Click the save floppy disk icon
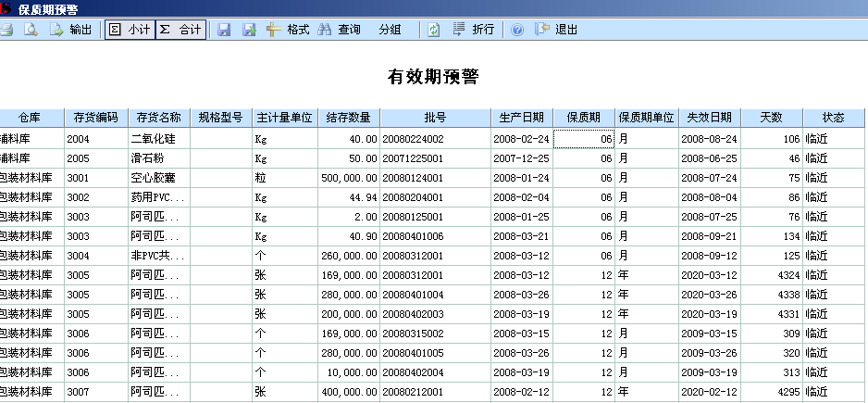Image resolution: width=868 pixels, height=403 pixels. click(224, 30)
